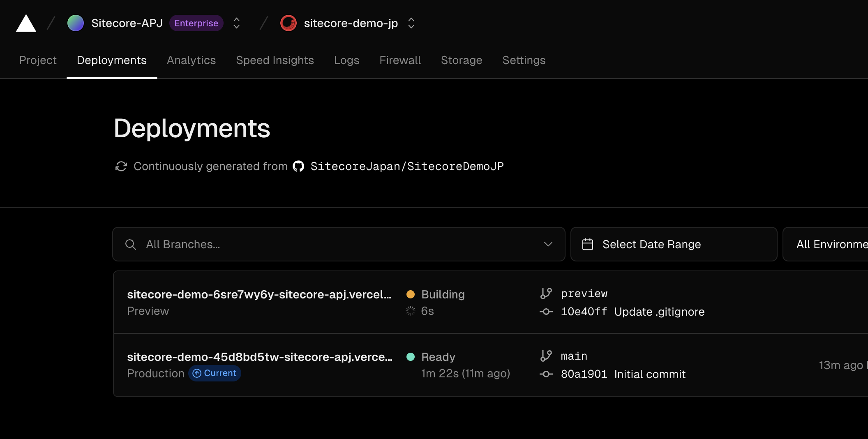Click the 1m 22s (11m ago) duration
This screenshot has height=439, width=868.
coord(466,373)
